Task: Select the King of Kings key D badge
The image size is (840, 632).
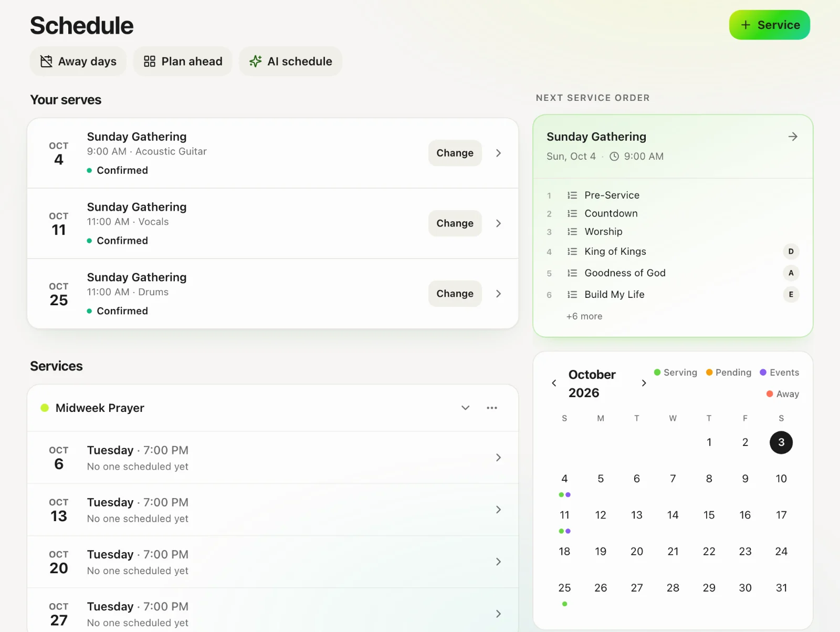Action: coord(791,252)
